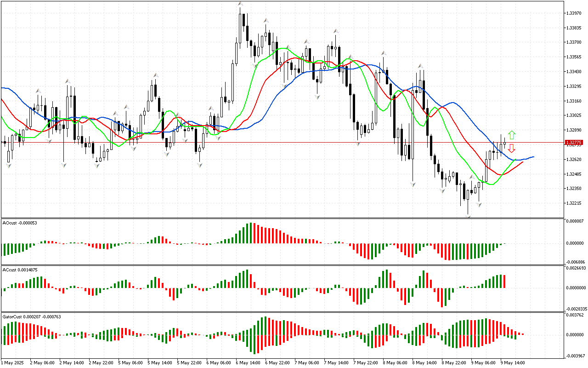The width and height of the screenshot is (588, 368).
Task: Click the 1.33970 price scale label
Action: (575, 13)
